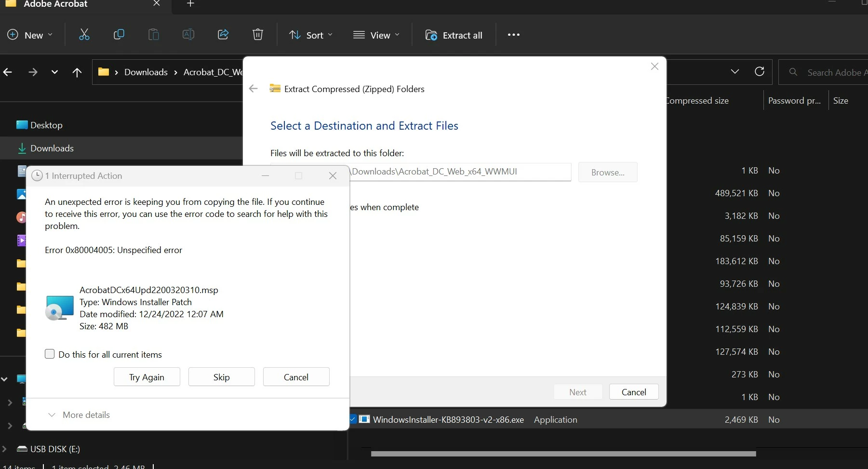Click the 2,469 KB compressed size cell
This screenshot has width=868, height=469.
tap(741, 419)
